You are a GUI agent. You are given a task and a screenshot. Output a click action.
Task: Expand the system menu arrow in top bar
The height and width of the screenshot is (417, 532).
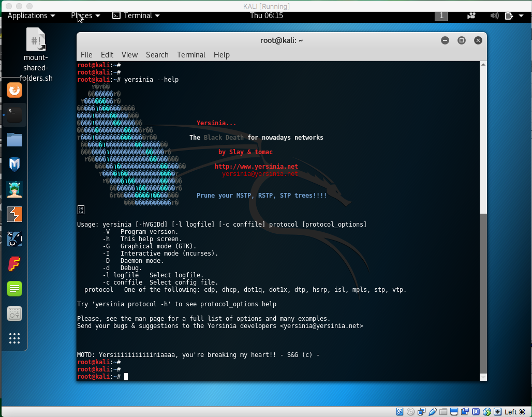click(521, 16)
